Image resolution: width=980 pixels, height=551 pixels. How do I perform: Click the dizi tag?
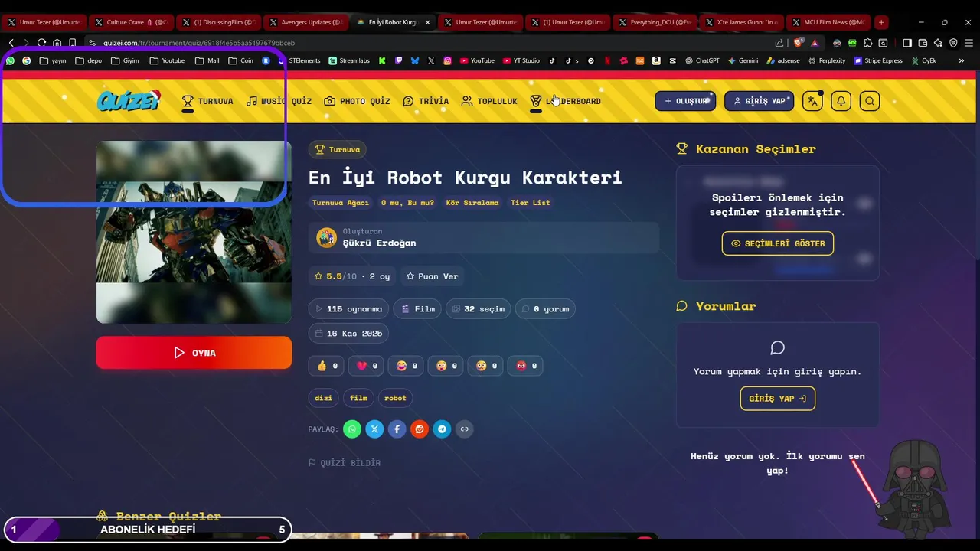(324, 398)
